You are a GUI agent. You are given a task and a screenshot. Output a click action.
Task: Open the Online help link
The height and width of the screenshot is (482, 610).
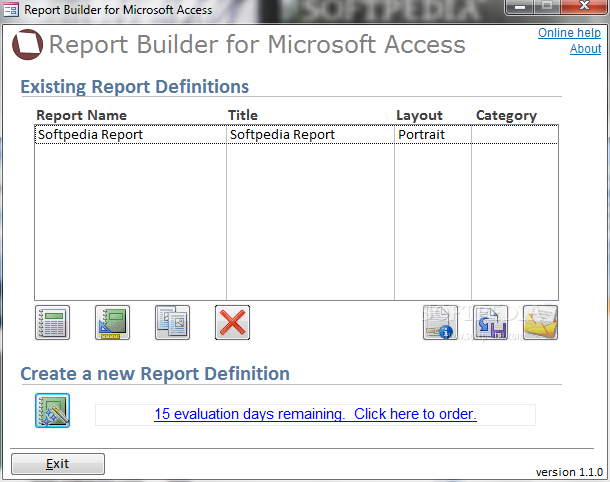coord(569,33)
